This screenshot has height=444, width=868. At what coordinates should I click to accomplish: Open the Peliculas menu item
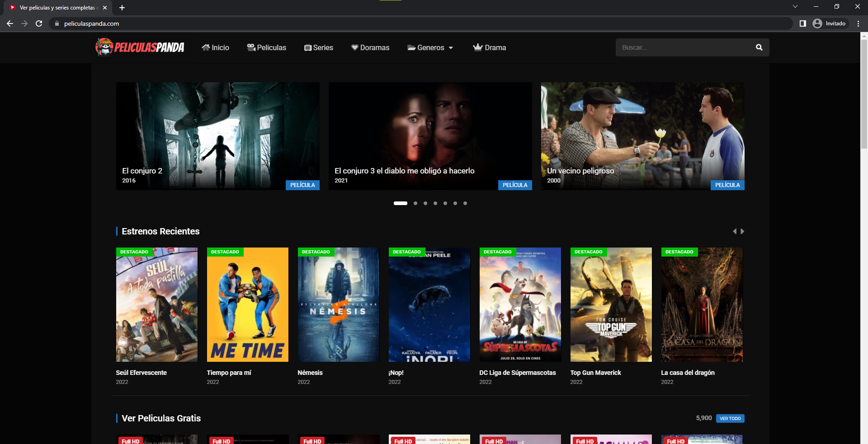click(x=267, y=47)
